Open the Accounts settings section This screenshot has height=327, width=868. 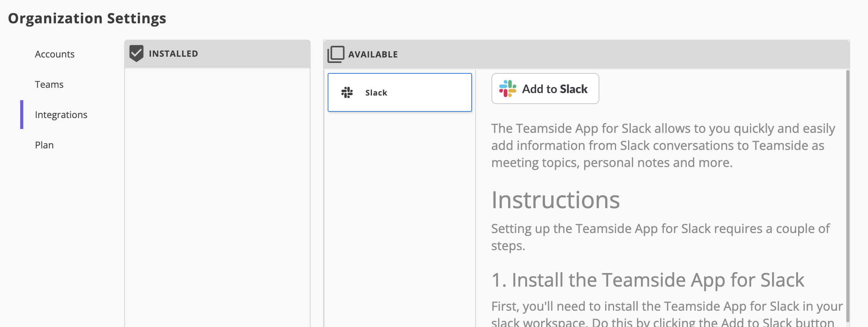click(x=55, y=54)
